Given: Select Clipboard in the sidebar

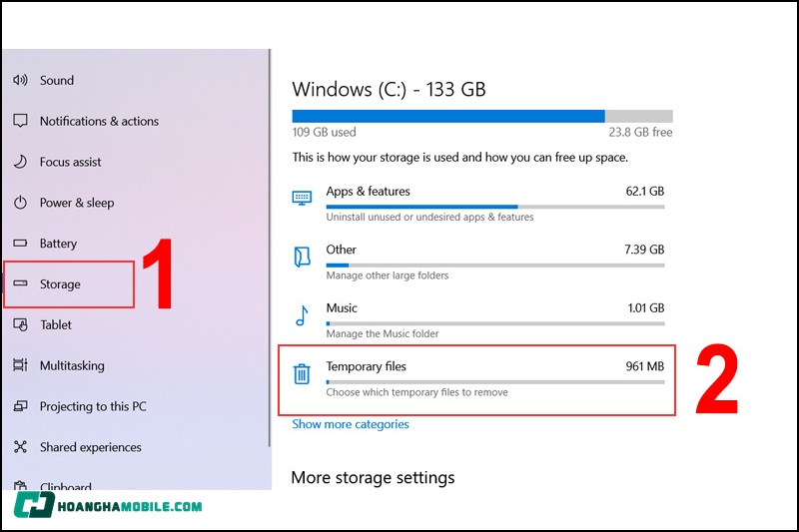Looking at the screenshot, I should 66,487.
